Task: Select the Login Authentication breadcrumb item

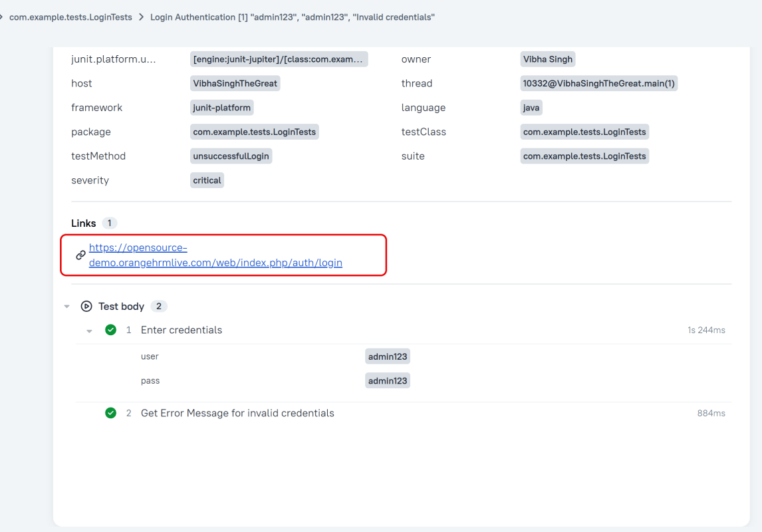Action: 292,17
